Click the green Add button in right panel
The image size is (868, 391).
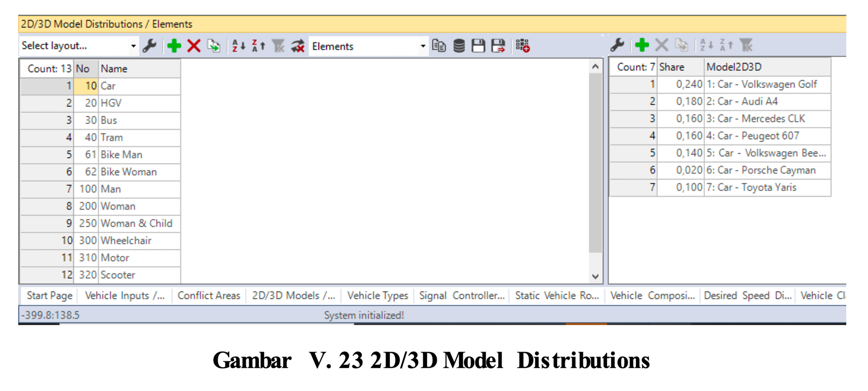642,45
